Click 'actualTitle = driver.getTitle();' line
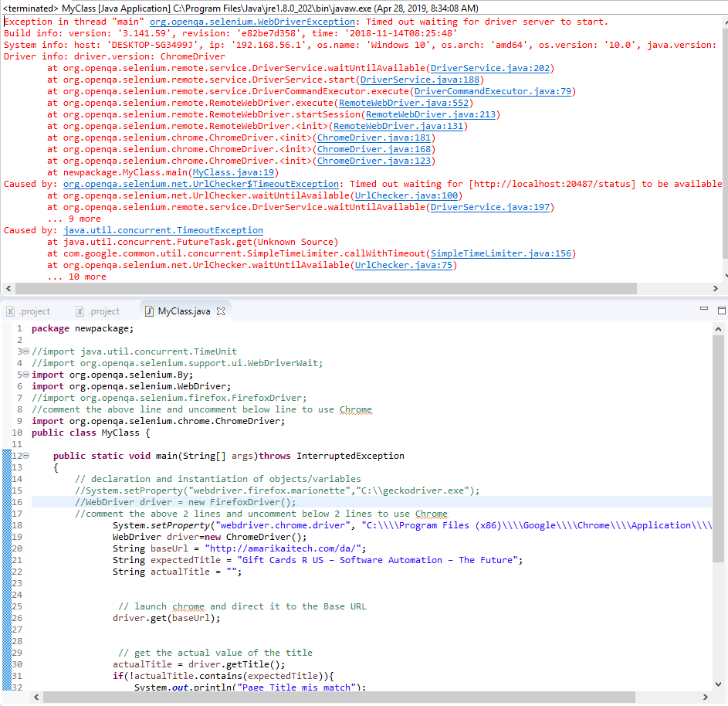The height and width of the screenshot is (706, 728). [x=198, y=664]
